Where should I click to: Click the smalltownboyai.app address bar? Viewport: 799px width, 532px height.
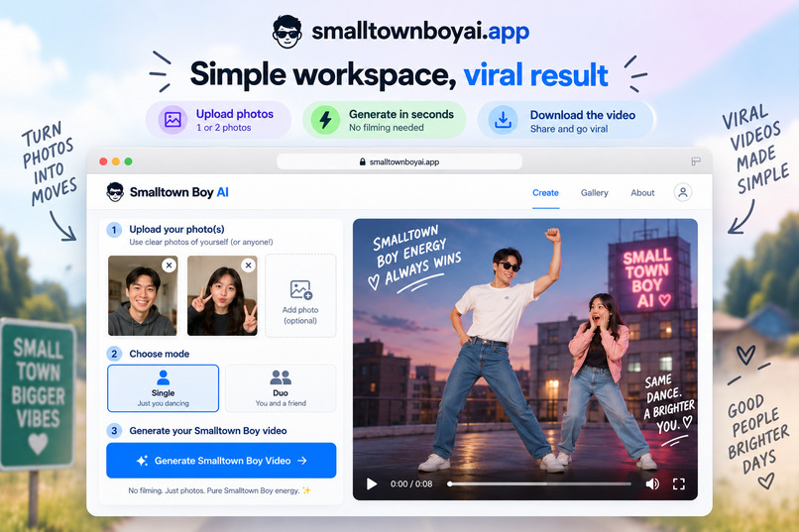[399, 161]
